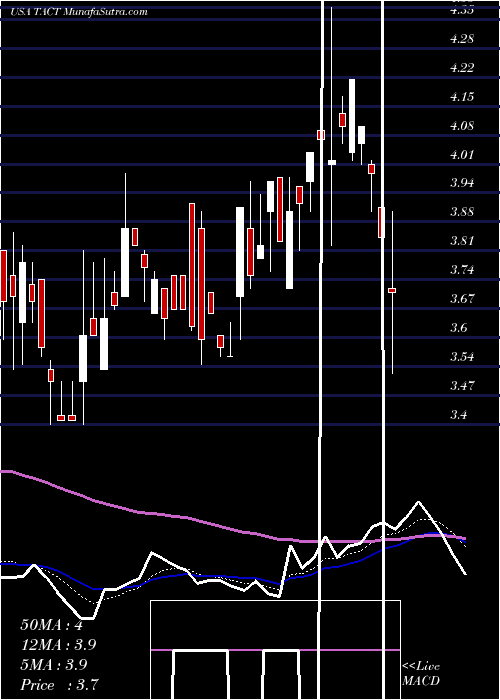The width and height of the screenshot is (500, 700).
Task: Click the <<Live MACD label
Action: click(421, 673)
